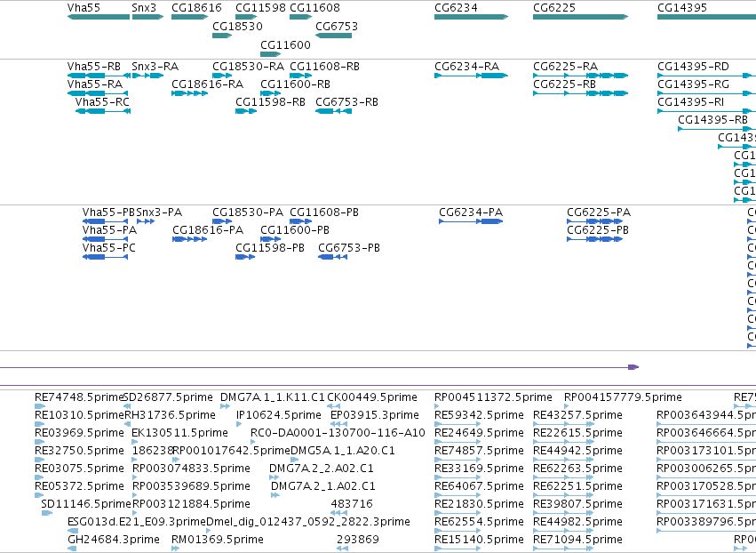756x553 pixels.
Task: Click the CG6753 gene label
Action: [x=337, y=26]
